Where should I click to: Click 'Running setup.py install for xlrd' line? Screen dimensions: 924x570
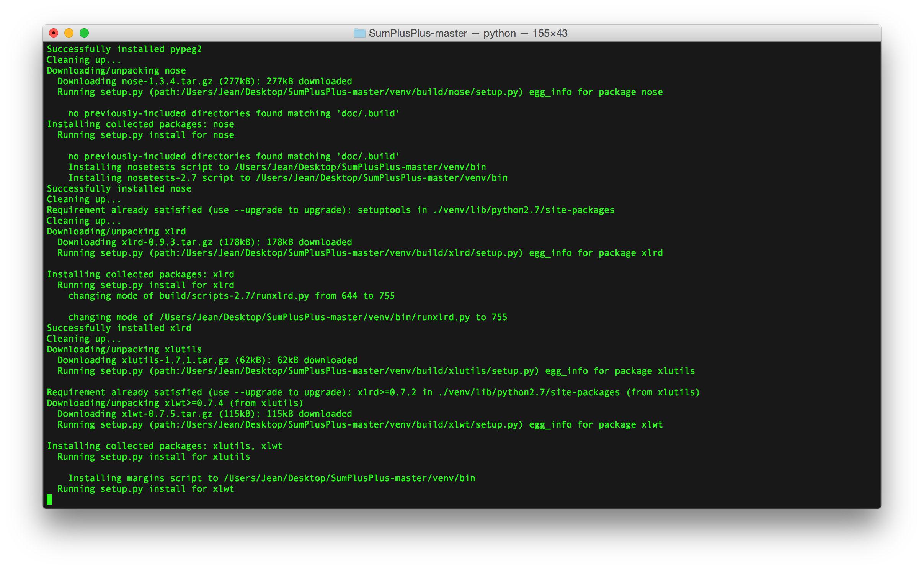146,285
